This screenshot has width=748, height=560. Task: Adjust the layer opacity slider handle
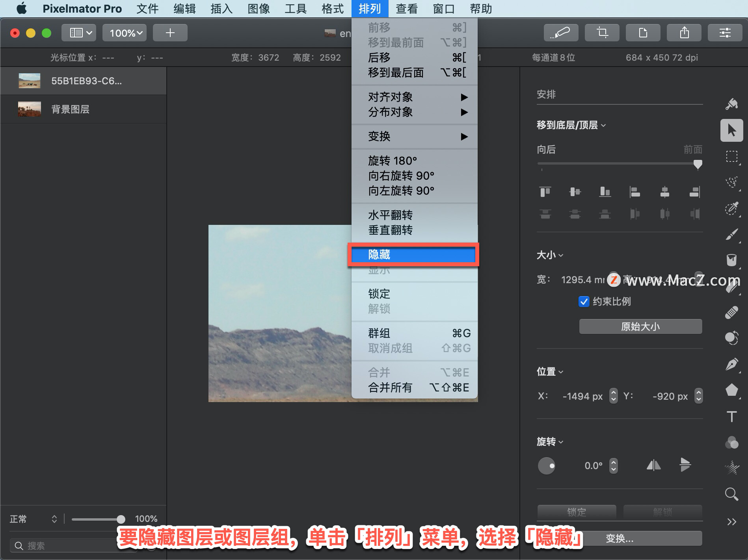(121, 519)
